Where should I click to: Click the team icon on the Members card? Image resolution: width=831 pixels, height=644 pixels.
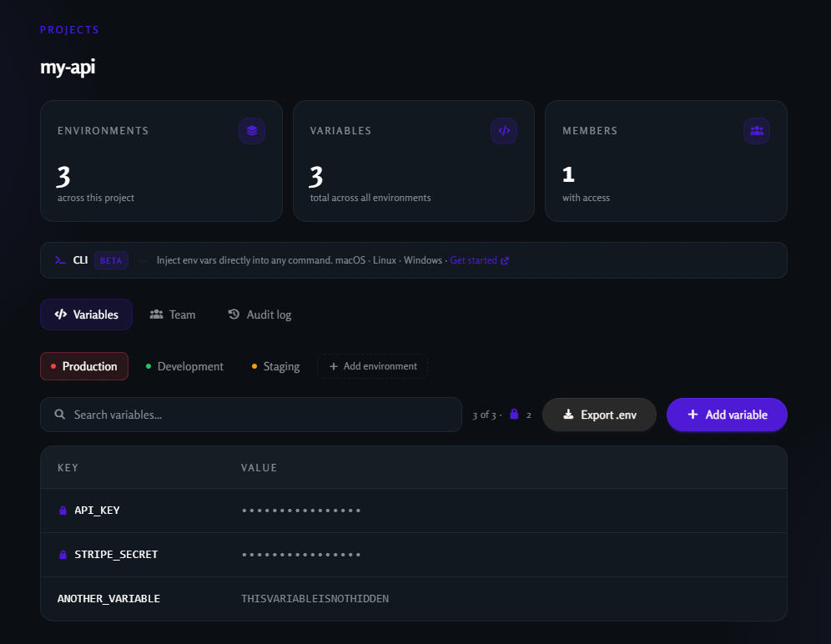click(x=756, y=130)
